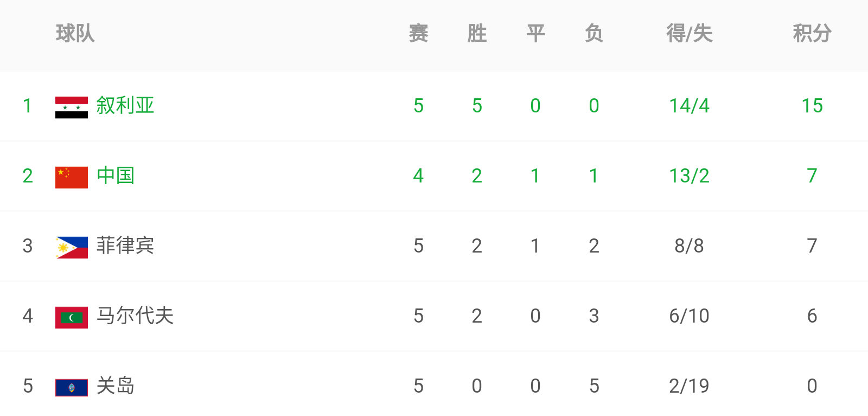Click the 球队 column header
This screenshot has height=416, width=868.
point(75,33)
